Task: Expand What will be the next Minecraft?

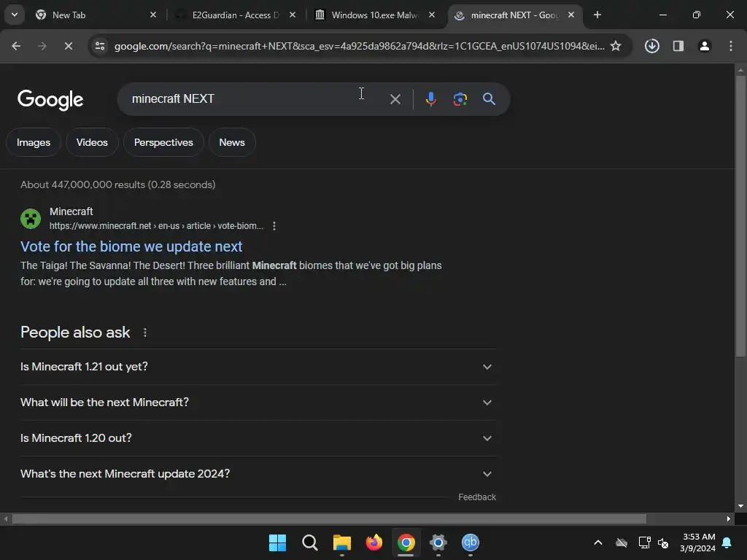Action: point(258,402)
